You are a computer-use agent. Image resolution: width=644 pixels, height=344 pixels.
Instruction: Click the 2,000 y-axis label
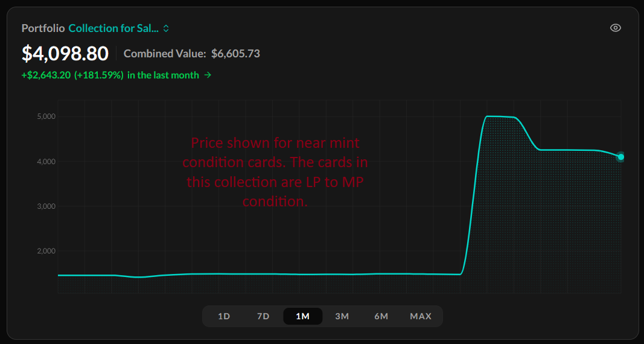[46, 251]
